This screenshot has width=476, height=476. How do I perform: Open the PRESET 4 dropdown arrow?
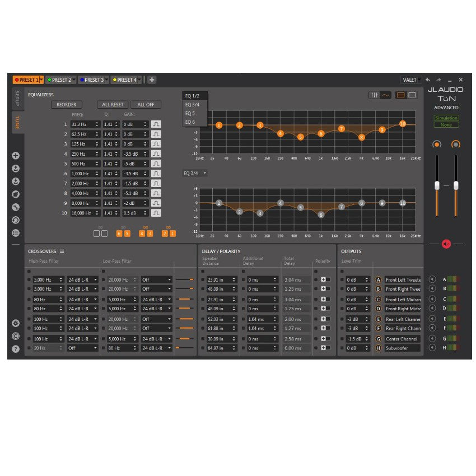(x=139, y=80)
